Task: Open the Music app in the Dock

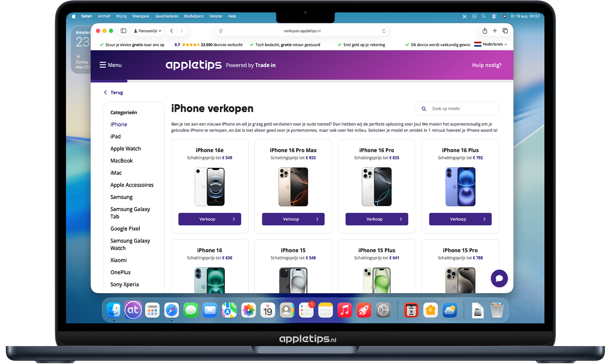Action: 345,310
